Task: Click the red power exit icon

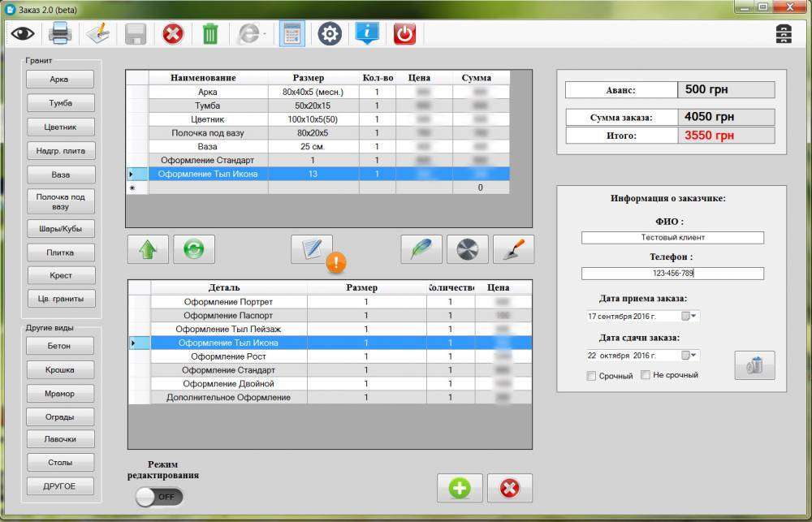Action: point(404,34)
